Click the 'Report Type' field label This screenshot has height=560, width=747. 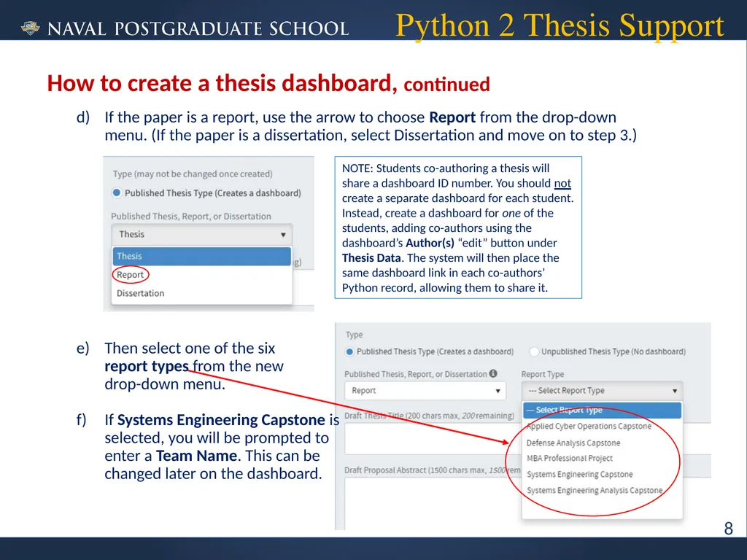(543, 374)
